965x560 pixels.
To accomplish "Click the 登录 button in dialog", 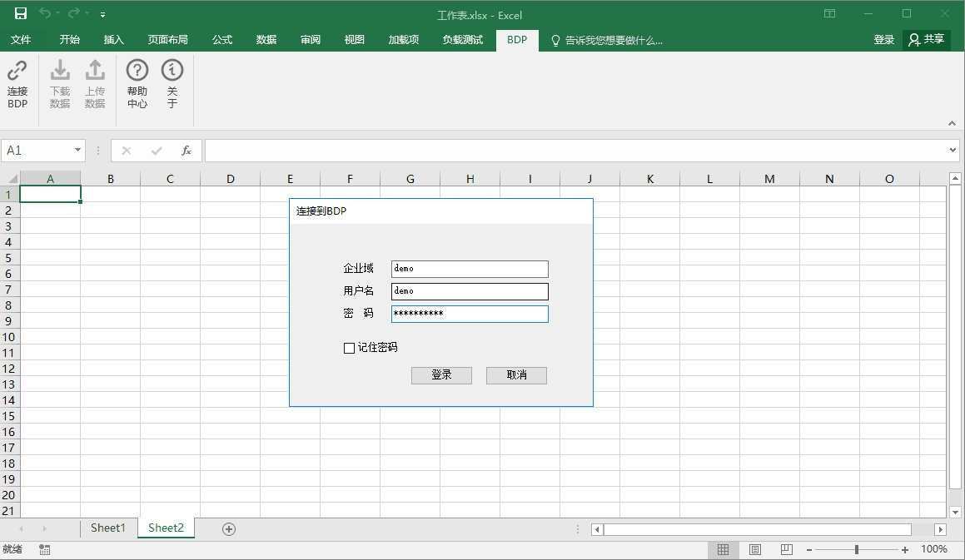I will (x=441, y=375).
